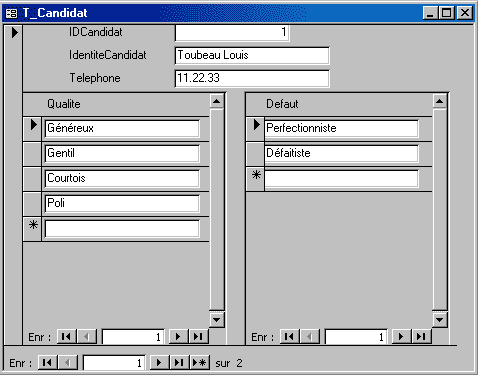Click the scroll down arrow of Qualite list

(217, 320)
